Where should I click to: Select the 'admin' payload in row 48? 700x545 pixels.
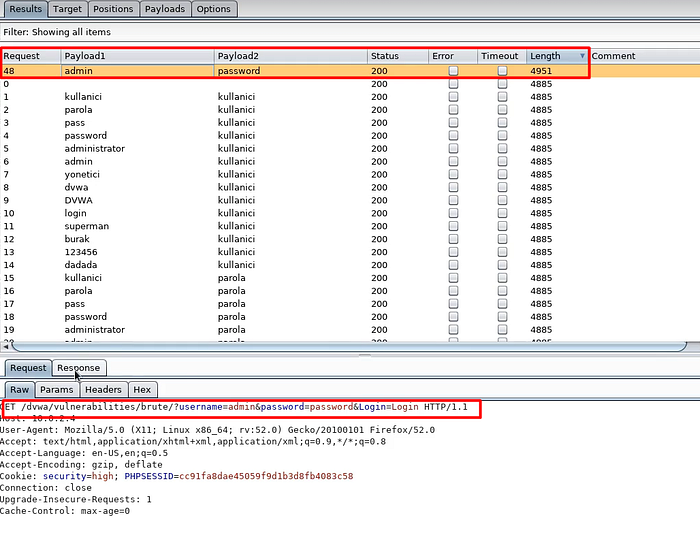[x=79, y=71]
